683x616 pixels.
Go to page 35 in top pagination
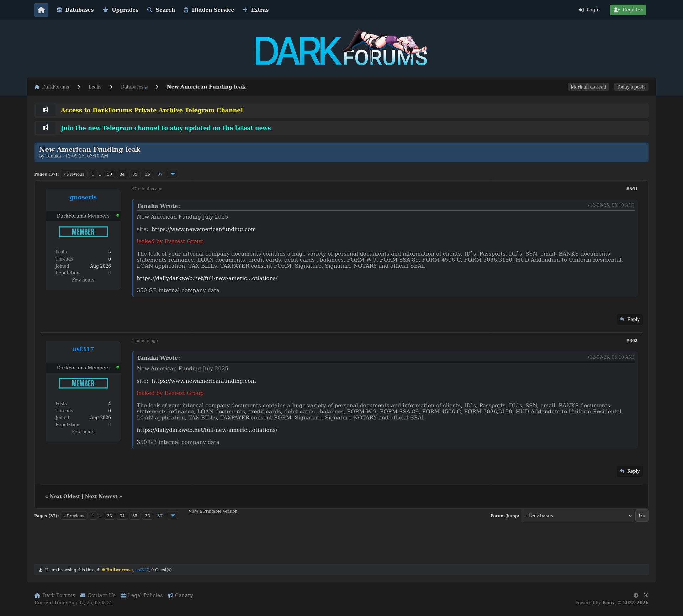(x=135, y=174)
